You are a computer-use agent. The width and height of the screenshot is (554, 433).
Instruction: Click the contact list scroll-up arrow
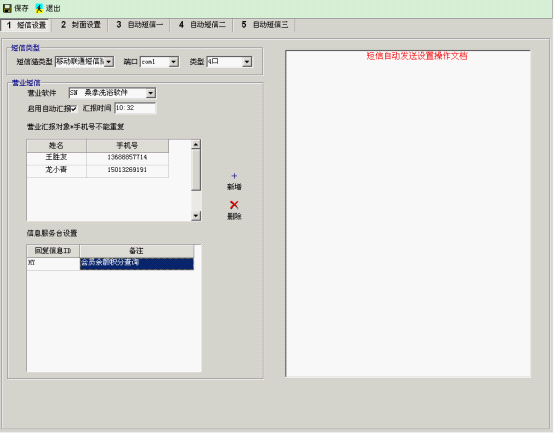coord(196,144)
